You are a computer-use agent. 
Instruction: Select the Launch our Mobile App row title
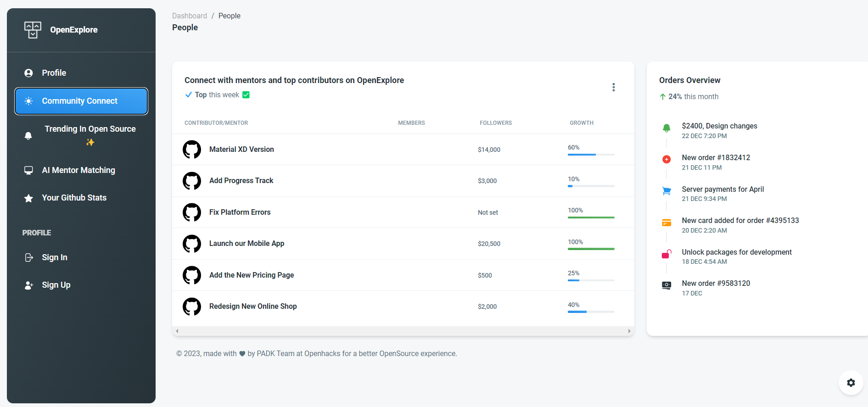[246, 244]
